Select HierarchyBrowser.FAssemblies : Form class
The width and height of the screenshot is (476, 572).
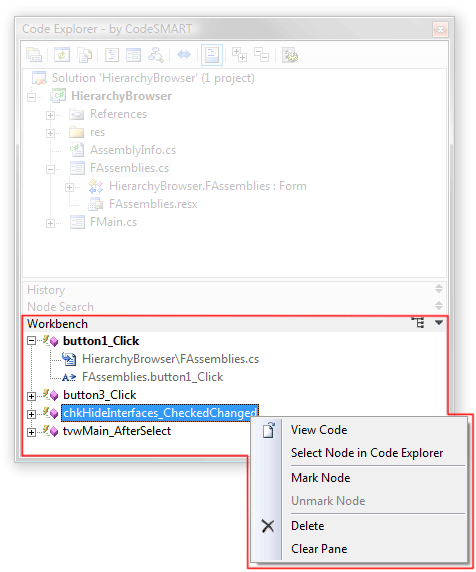click(x=208, y=186)
